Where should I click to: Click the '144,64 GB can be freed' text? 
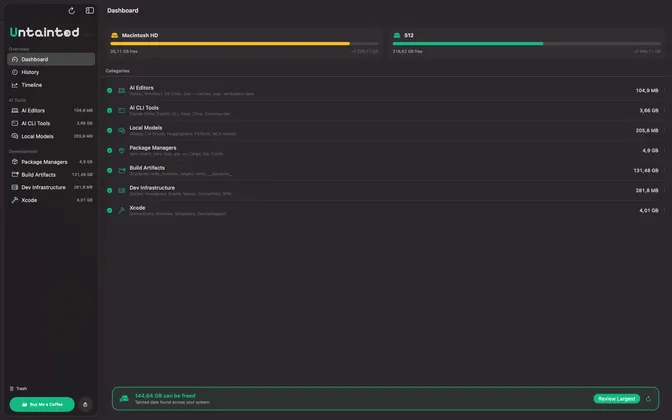pos(165,396)
